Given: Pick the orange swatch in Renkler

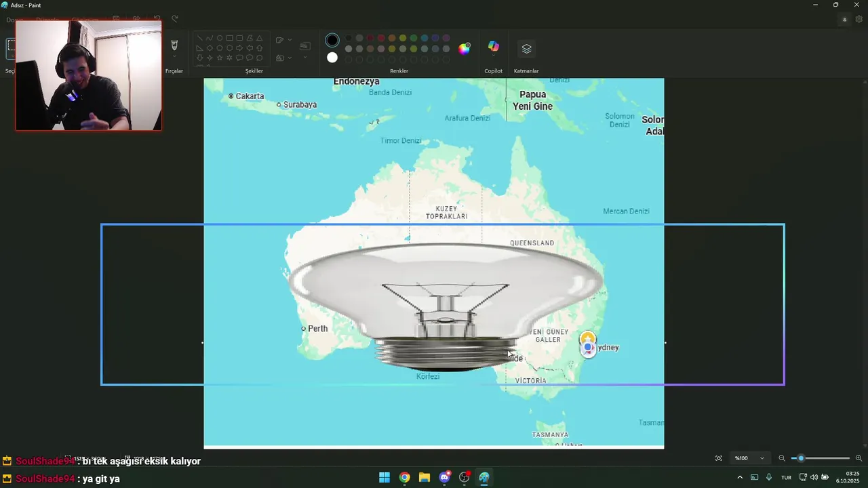Looking at the screenshot, I should pos(392,38).
